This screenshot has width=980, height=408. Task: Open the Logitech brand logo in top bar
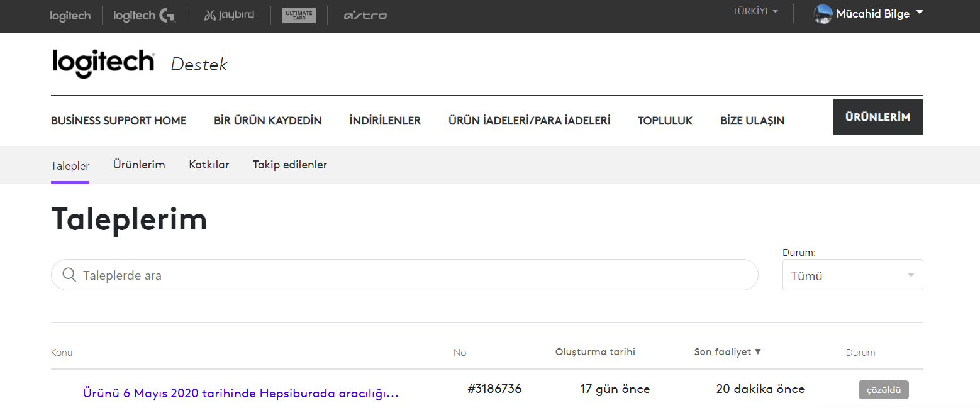coord(70,16)
